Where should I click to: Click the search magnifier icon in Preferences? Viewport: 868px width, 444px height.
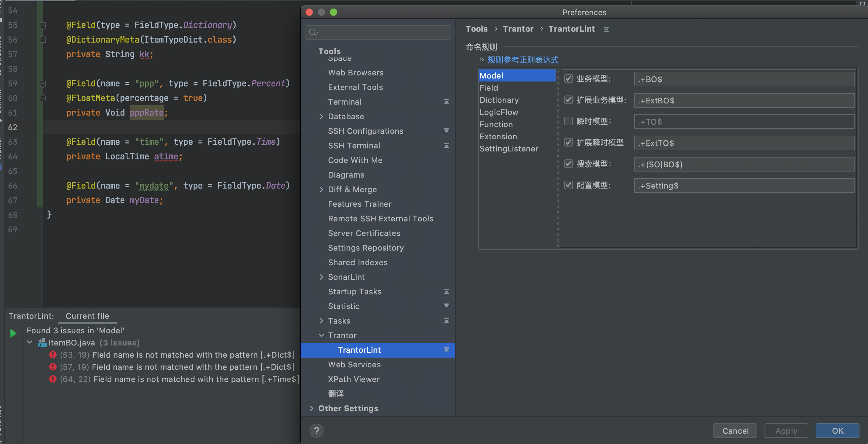[313, 32]
